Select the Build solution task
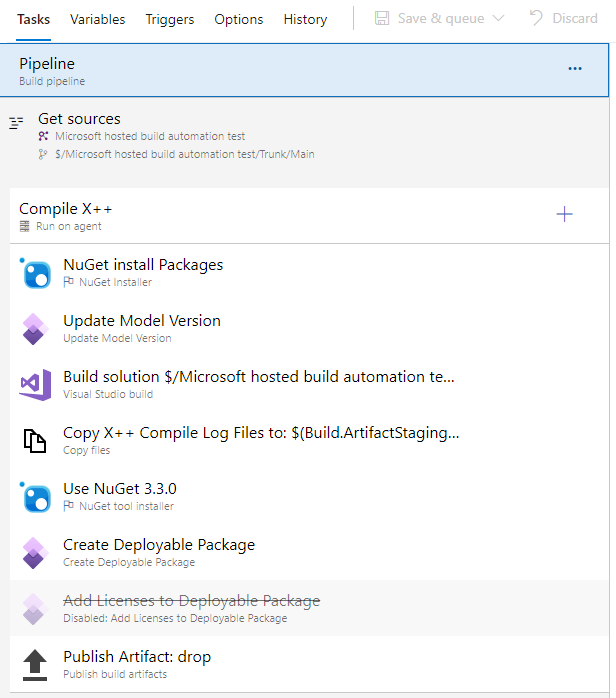 [309, 385]
